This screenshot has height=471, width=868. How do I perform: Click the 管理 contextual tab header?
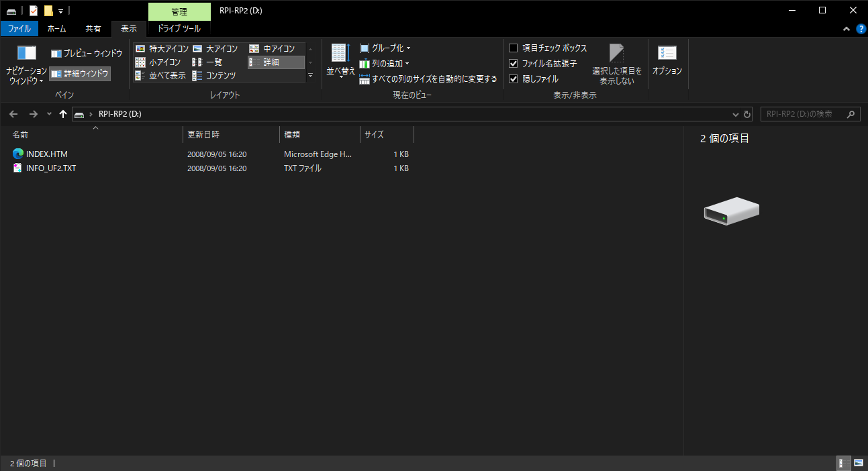[x=179, y=11]
